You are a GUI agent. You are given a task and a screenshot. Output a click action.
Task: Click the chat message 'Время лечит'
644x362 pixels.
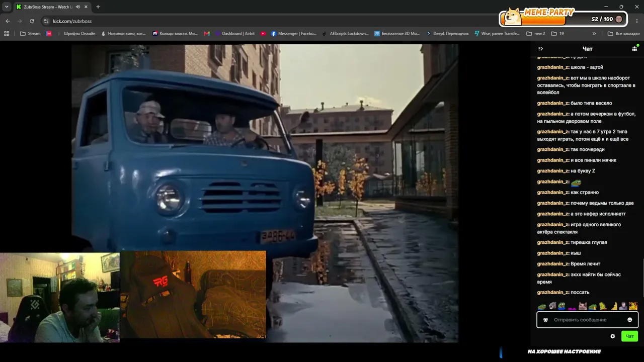pyautogui.click(x=585, y=264)
